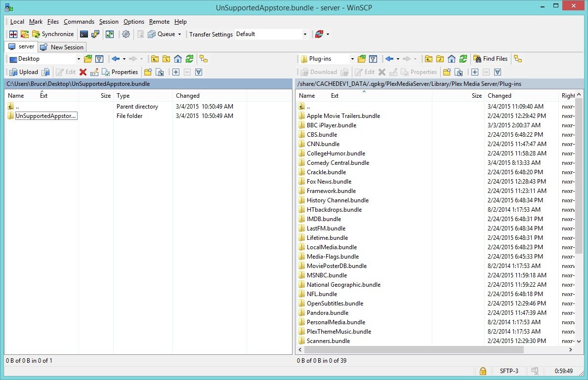Open the Help menu

point(180,22)
